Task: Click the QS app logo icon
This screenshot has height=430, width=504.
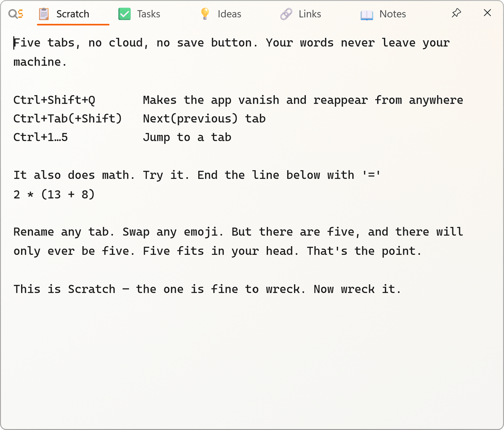Action: tap(16, 14)
